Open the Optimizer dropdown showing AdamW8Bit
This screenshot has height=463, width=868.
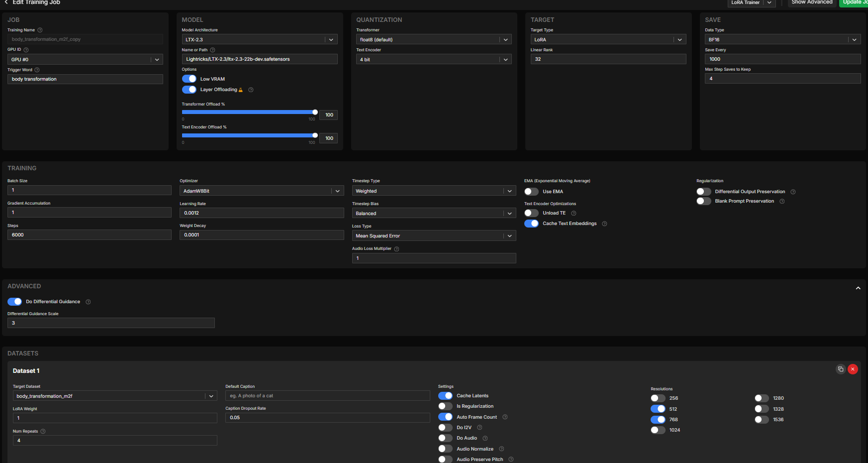coord(261,191)
